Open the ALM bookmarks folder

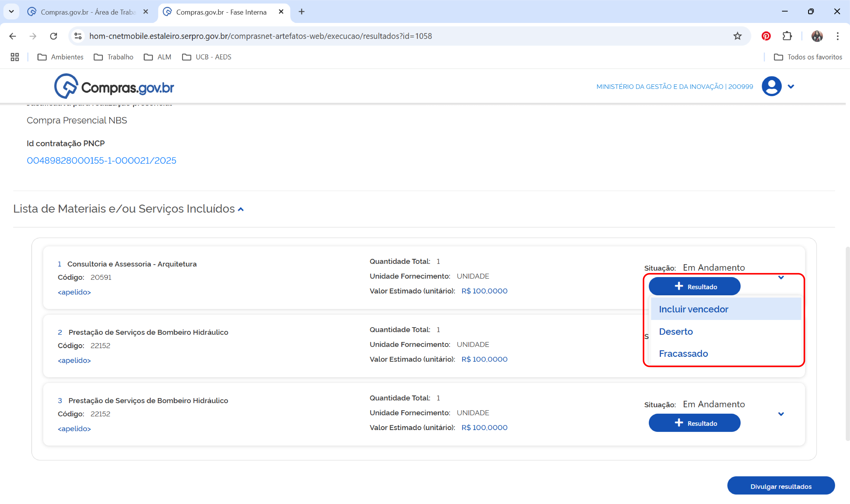[158, 57]
